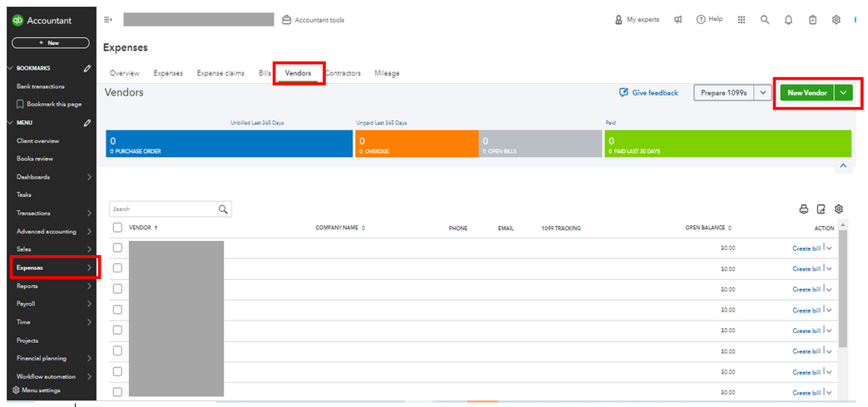868x407 pixels.
Task: Check the fourth vendor row checkbox
Action: [x=117, y=309]
